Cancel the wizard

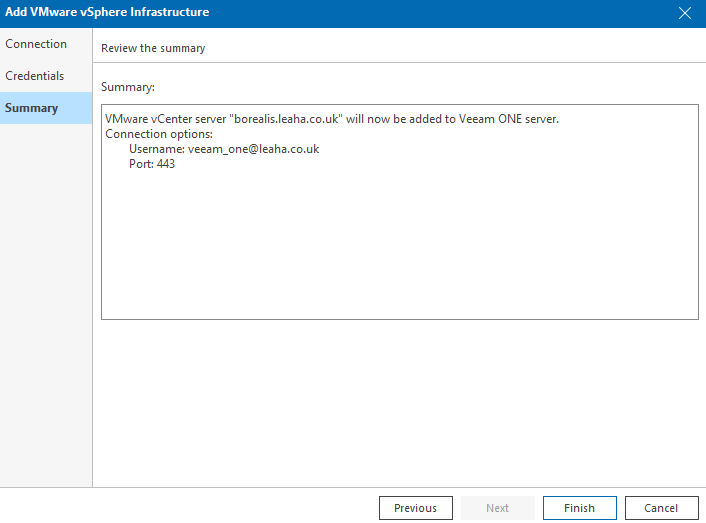pos(661,508)
